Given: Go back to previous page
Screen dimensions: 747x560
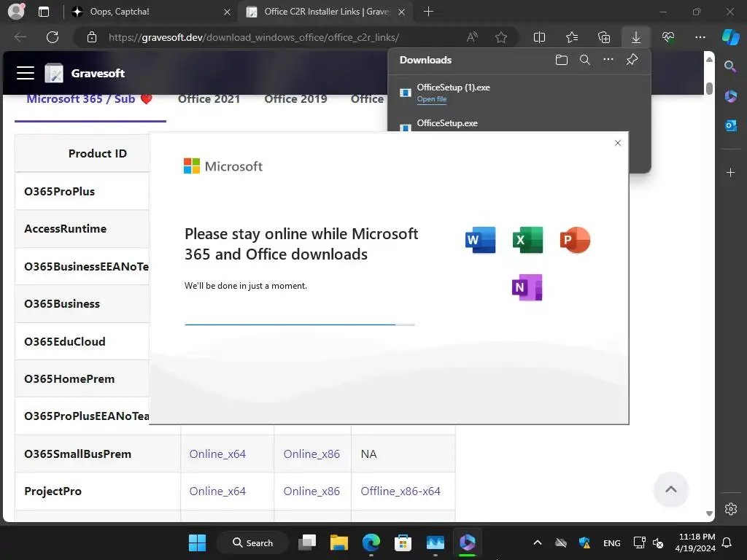Looking at the screenshot, I should pos(20,37).
